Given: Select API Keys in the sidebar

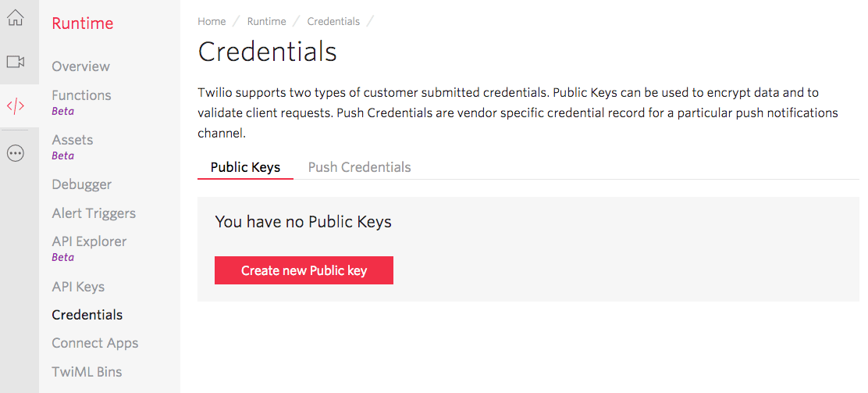Looking at the screenshot, I should 78,287.
